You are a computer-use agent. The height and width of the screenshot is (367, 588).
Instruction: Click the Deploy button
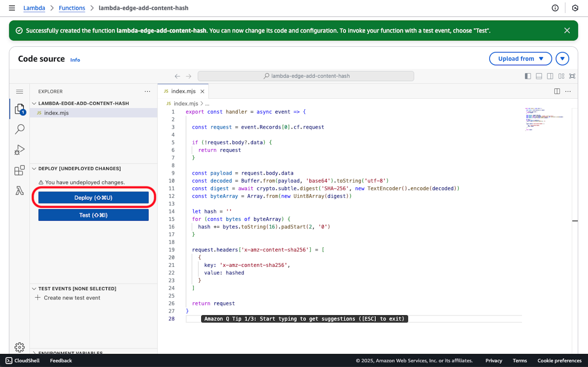point(93,198)
